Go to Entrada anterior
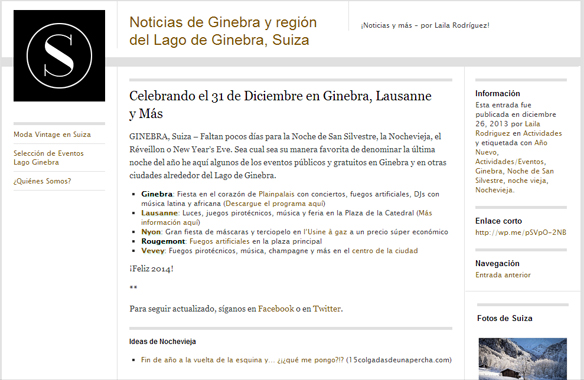 click(503, 275)
